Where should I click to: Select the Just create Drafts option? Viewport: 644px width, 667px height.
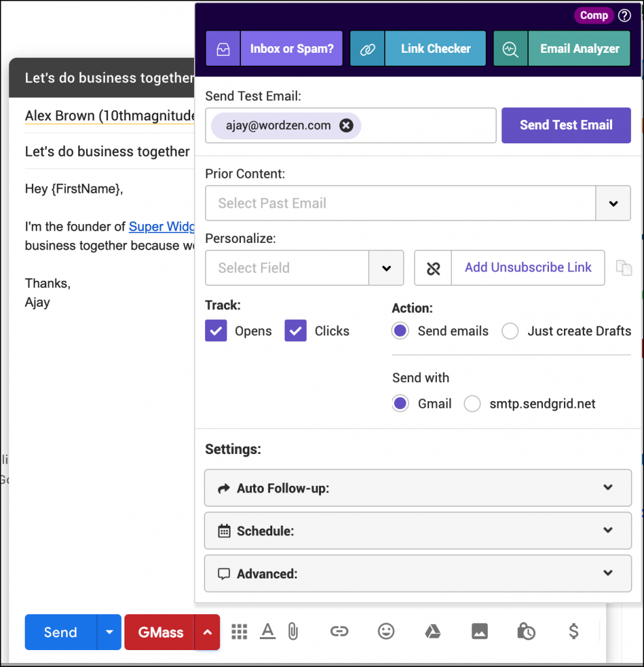coord(510,331)
